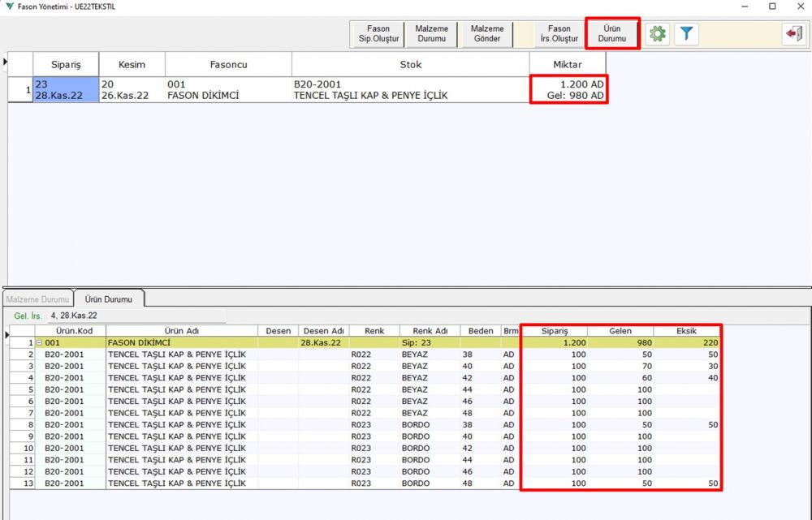Click the Gel. İrs. field value
This screenshot has width=812, height=520.
point(73,315)
